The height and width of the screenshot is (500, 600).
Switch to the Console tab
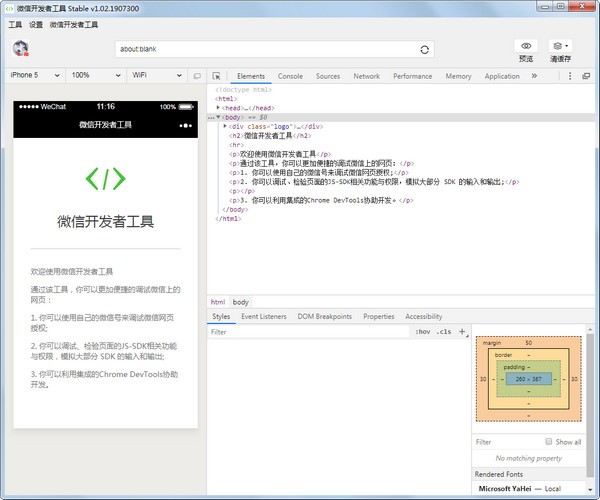tap(290, 76)
